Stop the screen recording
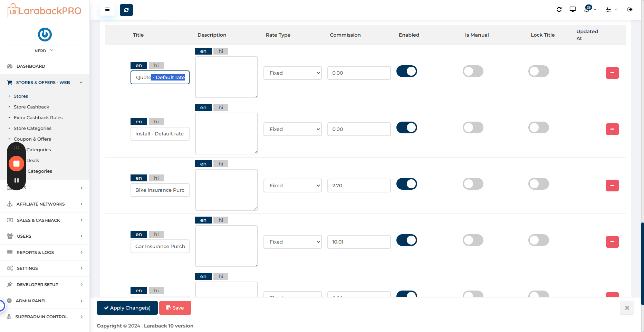The height and width of the screenshot is (332, 644). pyautogui.click(x=17, y=163)
